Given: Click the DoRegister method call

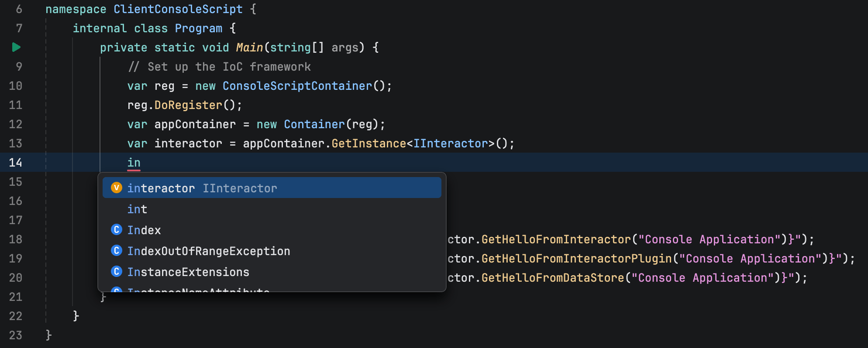Looking at the screenshot, I should pyautogui.click(x=188, y=105).
